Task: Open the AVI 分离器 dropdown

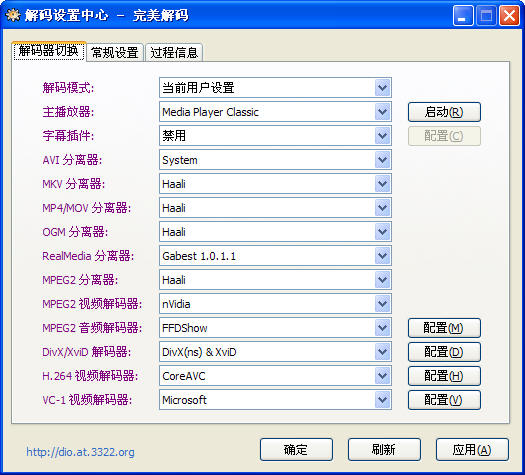Action: [275, 160]
